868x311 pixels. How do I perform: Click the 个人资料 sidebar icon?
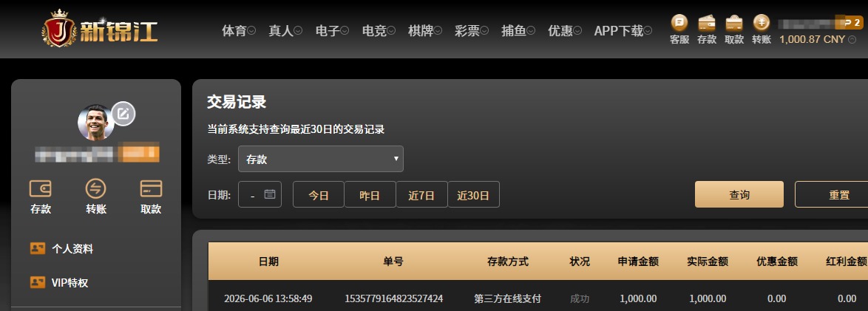(38, 248)
